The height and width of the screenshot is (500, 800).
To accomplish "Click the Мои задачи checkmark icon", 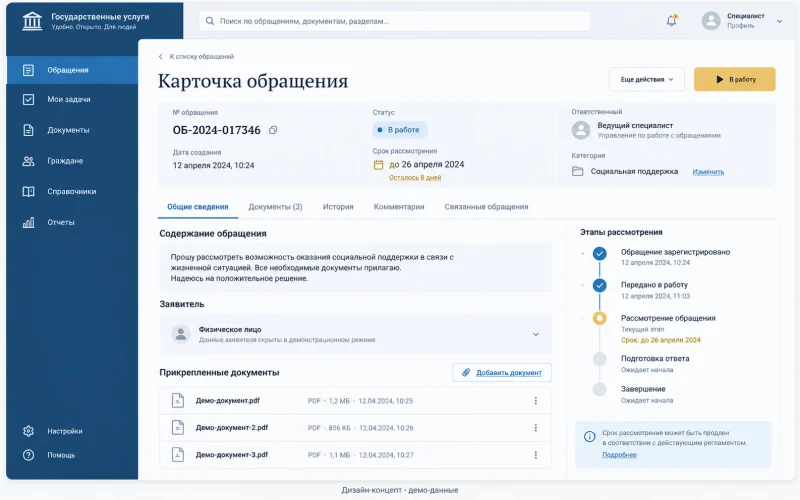I will pyautogui.click(x=29, y=99).
